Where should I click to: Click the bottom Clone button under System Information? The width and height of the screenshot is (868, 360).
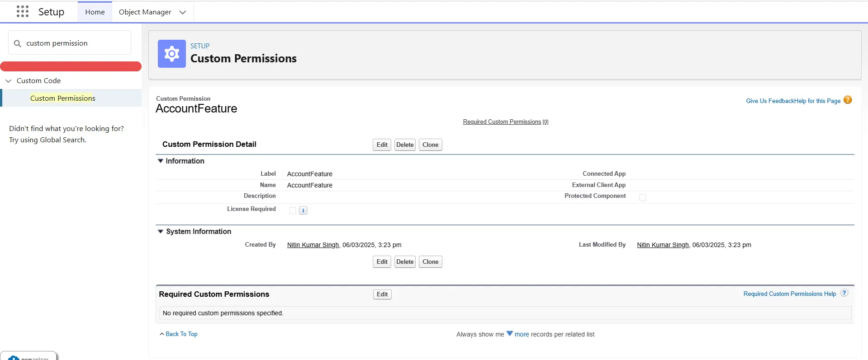pos(430,262)
